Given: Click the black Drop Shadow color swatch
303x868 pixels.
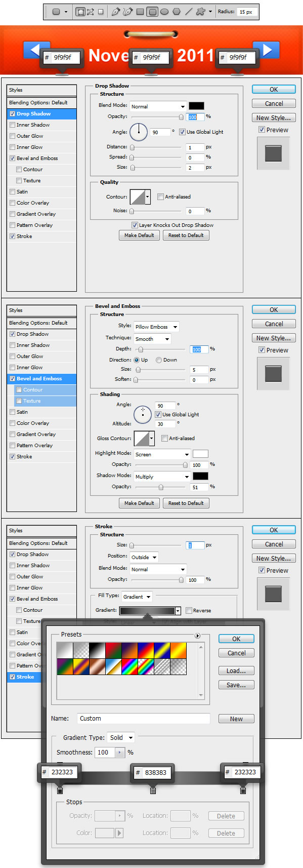Looking at the screenshot, I should (x=196, y=106).
